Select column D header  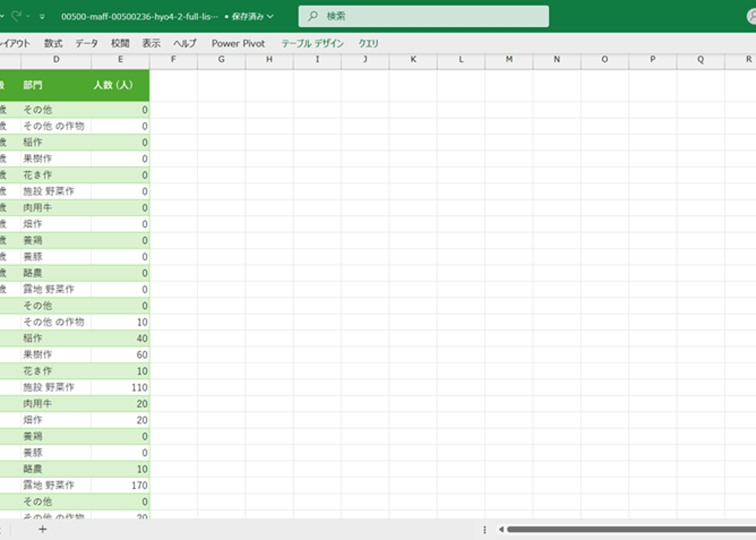[56, 60]
